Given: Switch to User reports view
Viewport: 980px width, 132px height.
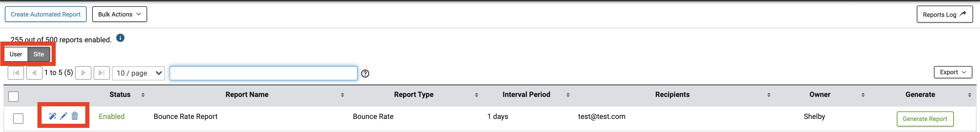Looking at the screenshot, I should click(16, 54).
